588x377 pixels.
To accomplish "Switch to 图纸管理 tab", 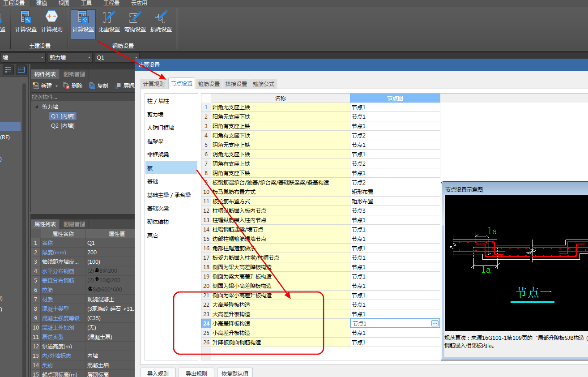I will [74, 74].
